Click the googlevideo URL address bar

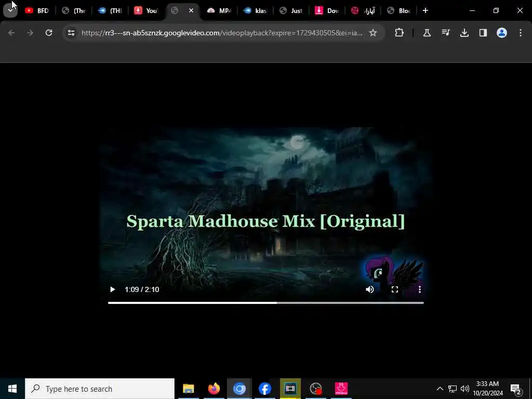tap(222, 33)
